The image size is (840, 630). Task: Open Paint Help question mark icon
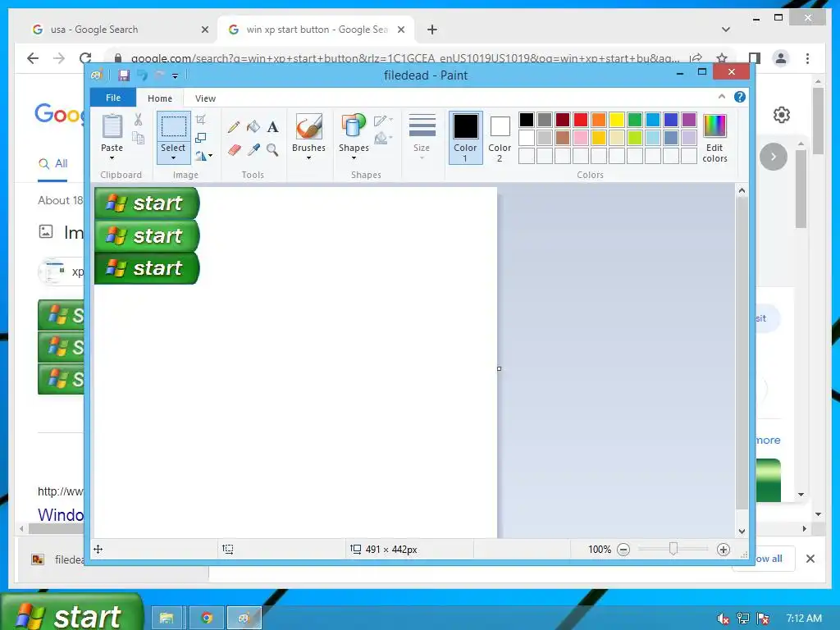click(739, 97)
